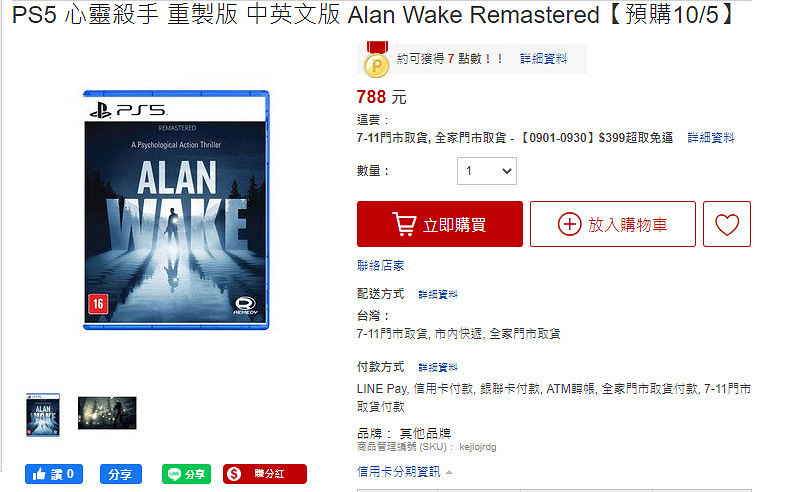The height and width of the screenshot is (492, 802).
Task: Click the 聯絡店家 contact seller link
Action: coord(381,265)
